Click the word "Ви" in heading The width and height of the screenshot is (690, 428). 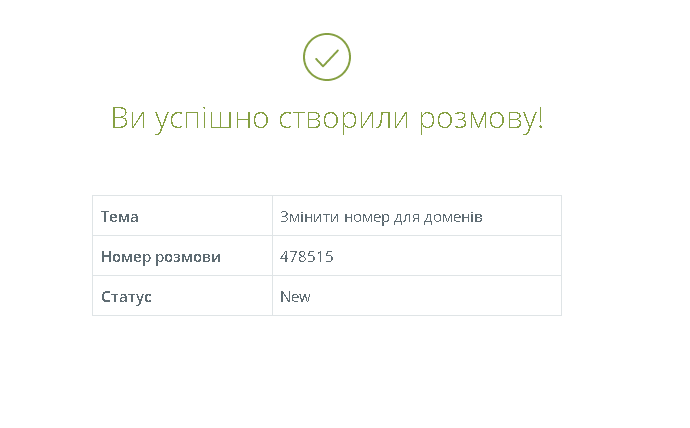pyautogui.click(x=128, y=118)
